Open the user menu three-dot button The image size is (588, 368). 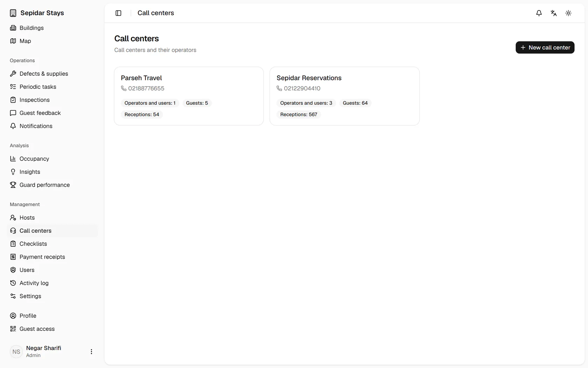[x=91, y=352]
